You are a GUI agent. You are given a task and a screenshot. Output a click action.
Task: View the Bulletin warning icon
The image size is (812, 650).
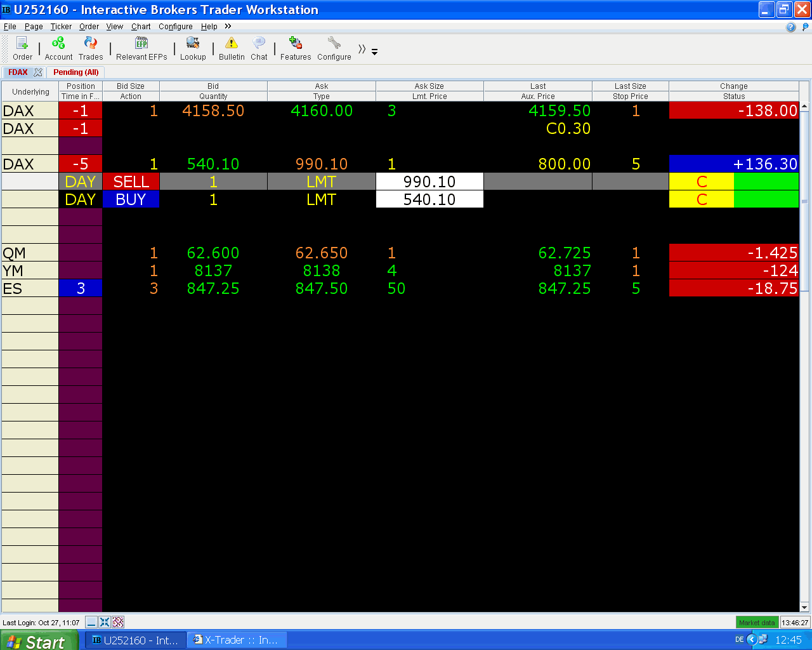click(232, 49)
